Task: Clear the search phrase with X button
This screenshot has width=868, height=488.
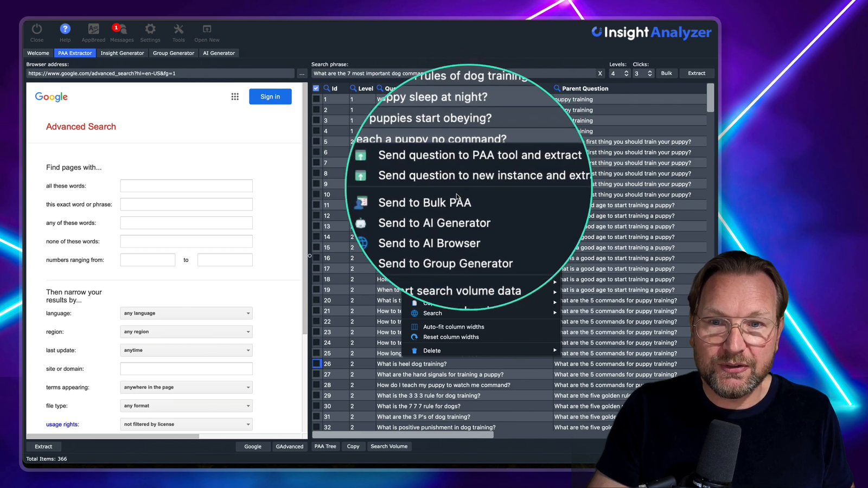Action: point(600,73)
